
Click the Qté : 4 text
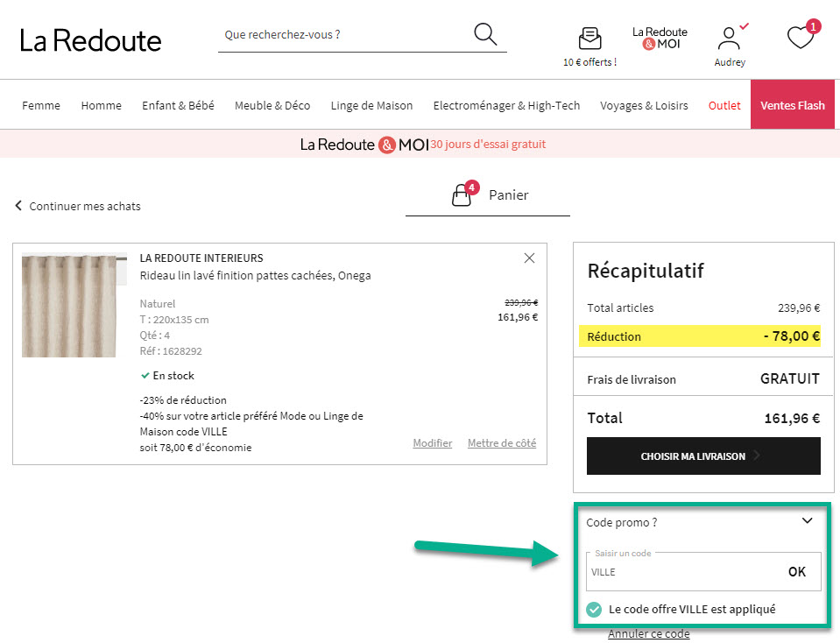[x=155, y=336]
